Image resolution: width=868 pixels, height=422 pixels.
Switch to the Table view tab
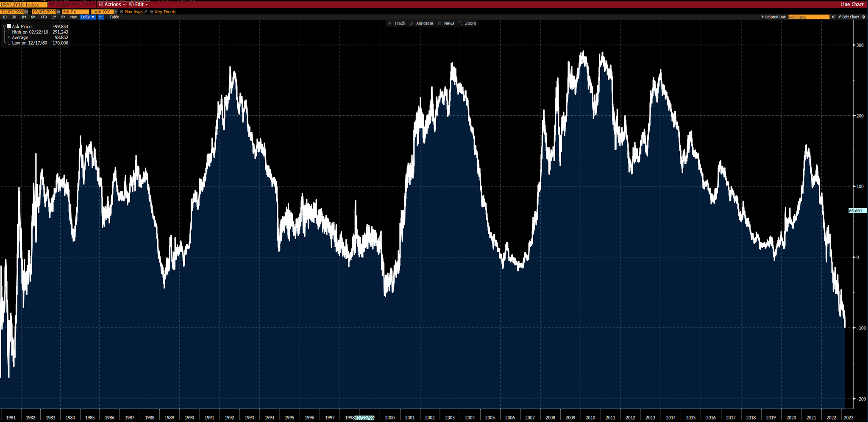click(x=114, y=17)
